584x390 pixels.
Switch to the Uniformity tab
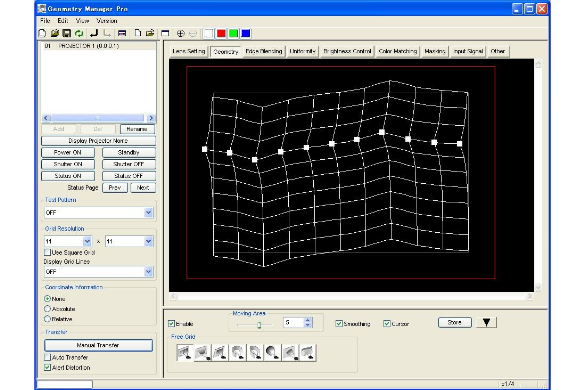302,51
